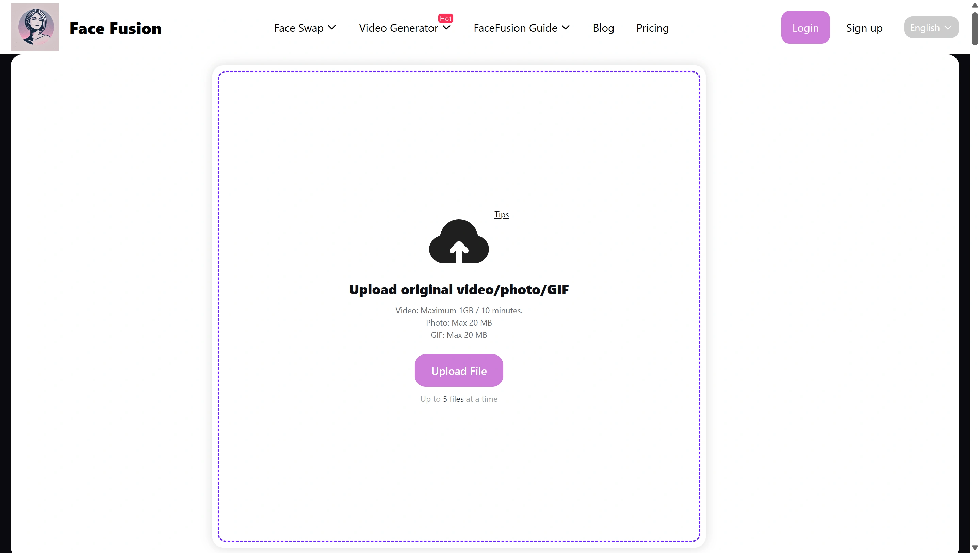The image size is (980, 553).
Task: Open the Face Swap dropdown menu
Action: [305, 28]
